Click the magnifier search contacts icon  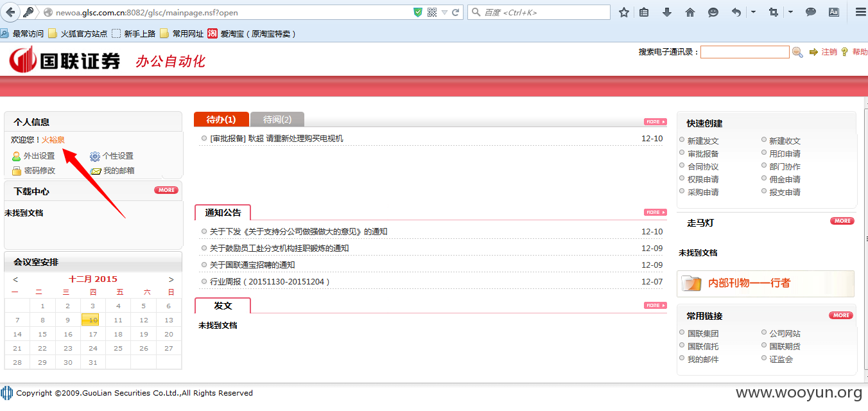[797, 52]
